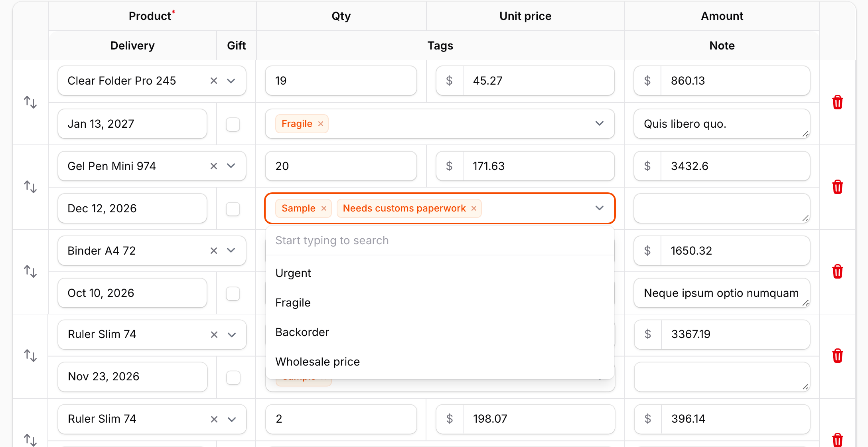The width and height of the screenshot is (868, 447).
Task: Reorder handle for row dated Nov 23, 2026
Action: pos(30,356)
